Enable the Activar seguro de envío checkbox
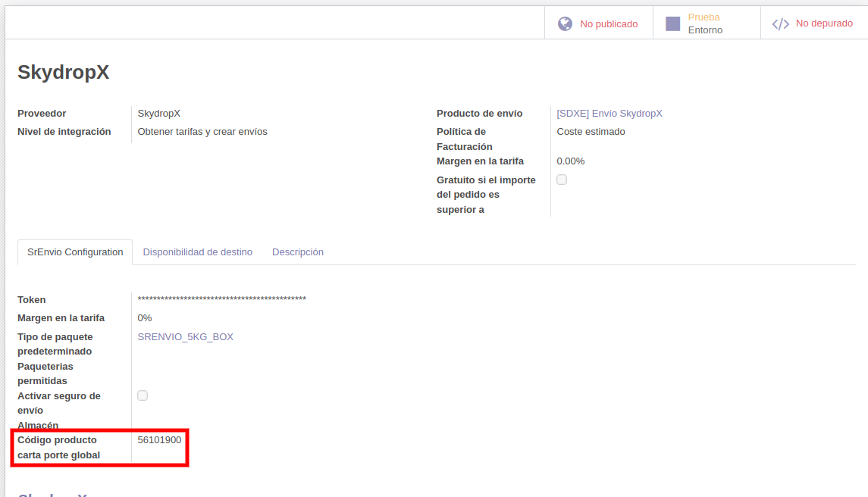The width and height of the screenshot is (868, 497). tap(143, 395)
